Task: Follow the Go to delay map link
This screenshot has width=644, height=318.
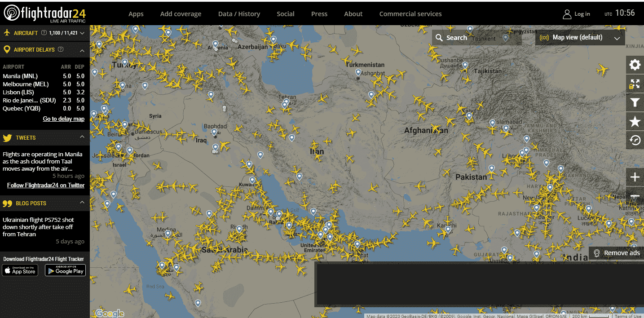Action: [63, 119]
